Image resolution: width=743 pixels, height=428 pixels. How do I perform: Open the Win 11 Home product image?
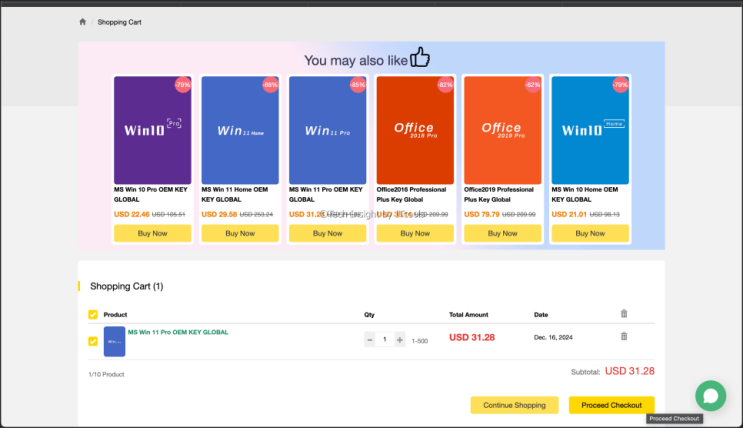240,130
